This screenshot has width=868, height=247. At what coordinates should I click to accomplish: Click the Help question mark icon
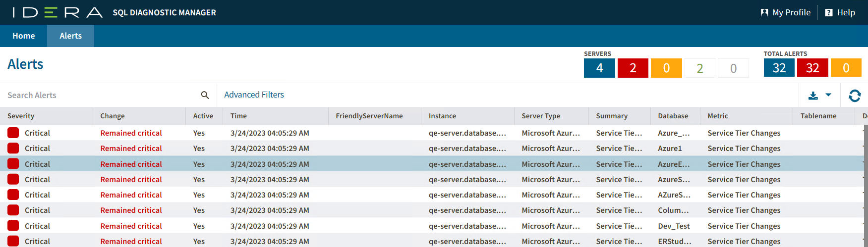pyautogui.click(x=828, y=12)
